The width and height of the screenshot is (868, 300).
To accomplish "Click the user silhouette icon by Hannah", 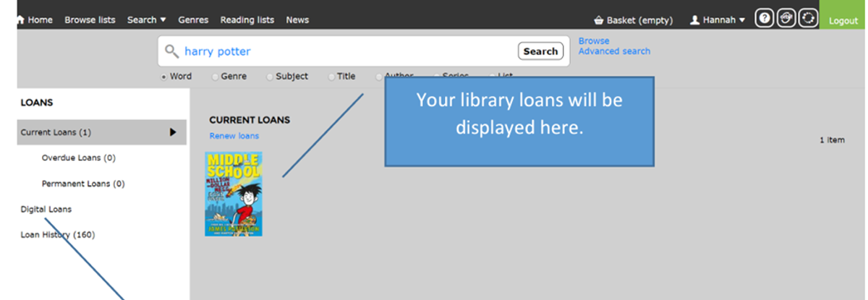I will click(694, 20).
